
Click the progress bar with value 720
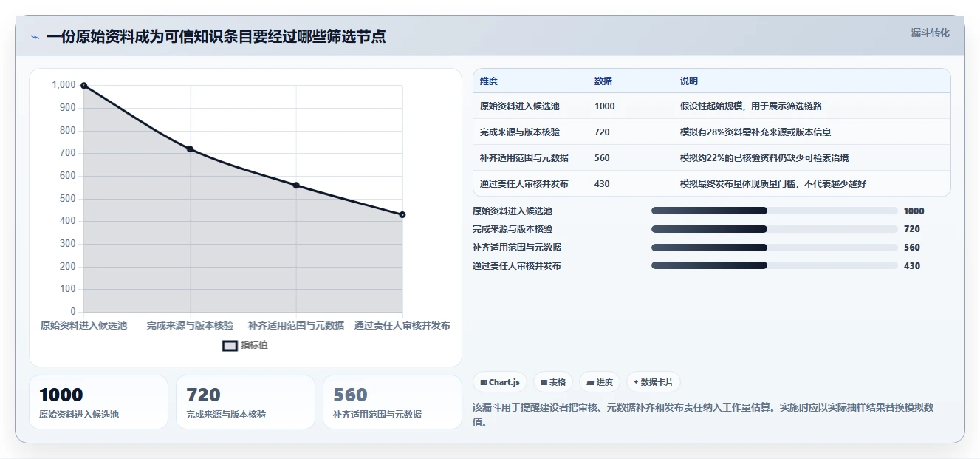pyautogui.click(x=774, y=229)
